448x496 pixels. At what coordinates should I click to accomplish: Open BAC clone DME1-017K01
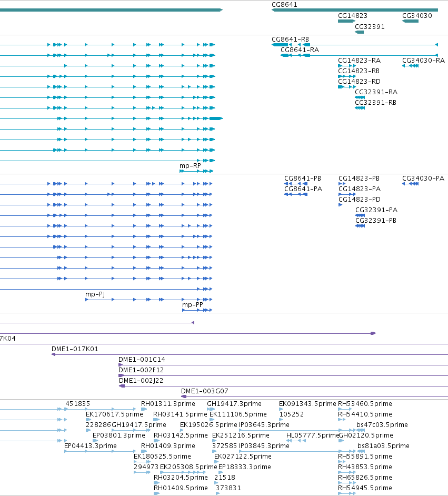(x=75, y=349)
